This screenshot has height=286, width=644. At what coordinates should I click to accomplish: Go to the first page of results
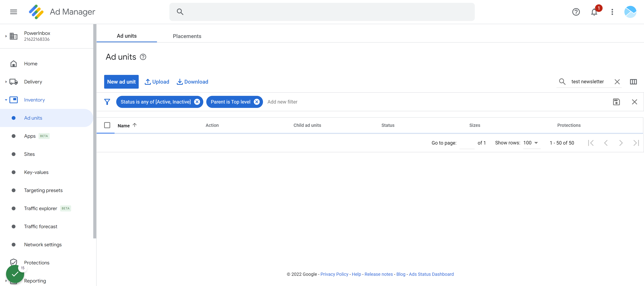coord(591,143)
